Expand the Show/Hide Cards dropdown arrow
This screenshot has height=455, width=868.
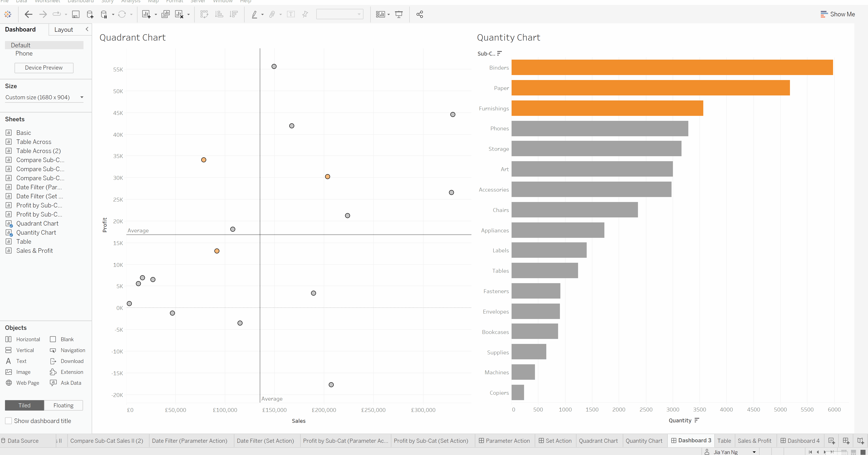point(388,15)
